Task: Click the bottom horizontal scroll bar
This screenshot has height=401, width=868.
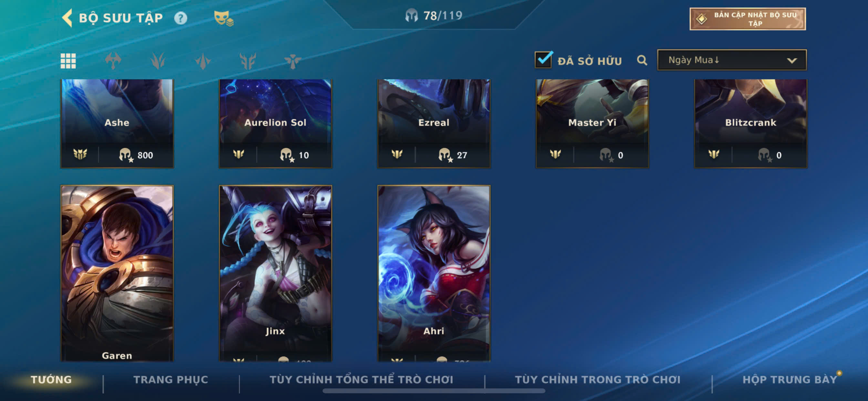Action: [434, 391]
